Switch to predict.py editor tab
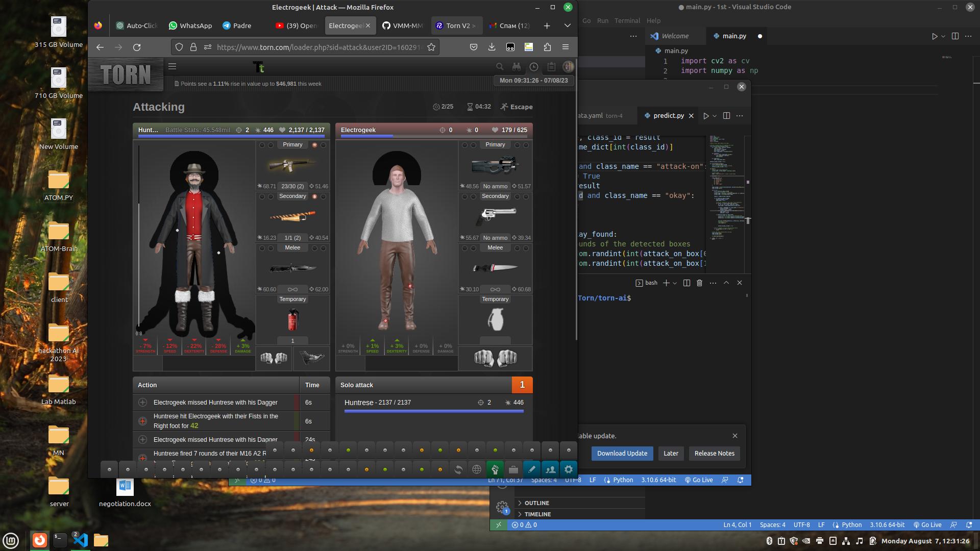The image size is (980, 551). pos(669,116)
